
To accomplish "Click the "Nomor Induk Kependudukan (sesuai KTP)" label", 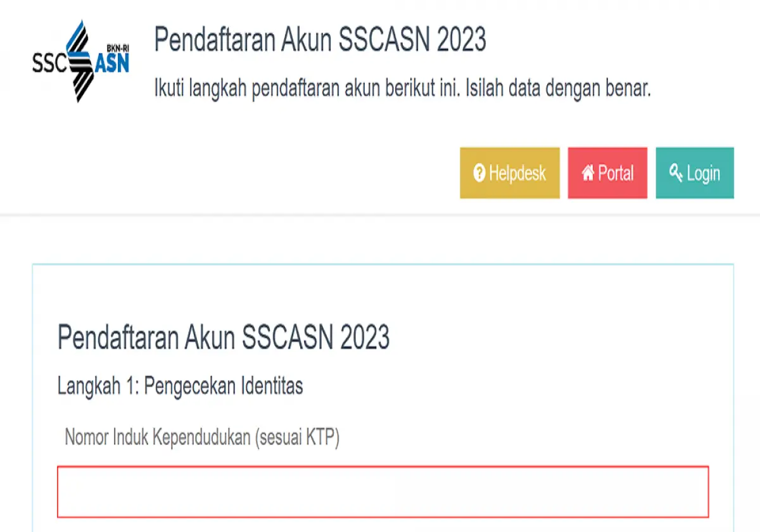I will pyautogui.click(x=203, y=434).
